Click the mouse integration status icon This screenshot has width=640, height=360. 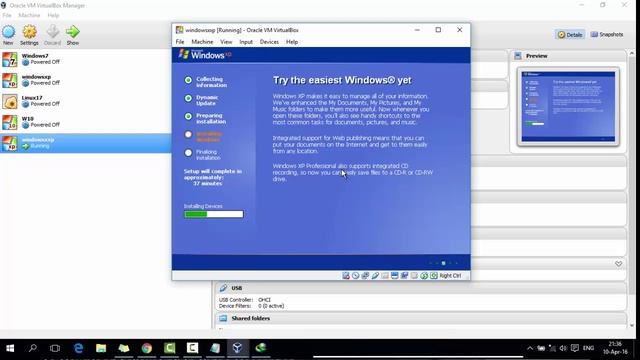[x=424, y=276]
